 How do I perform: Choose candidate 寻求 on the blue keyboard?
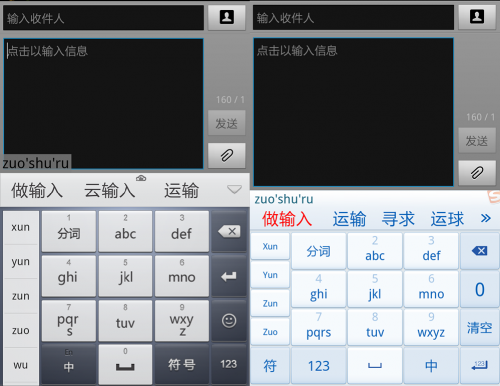coord(398,219)
